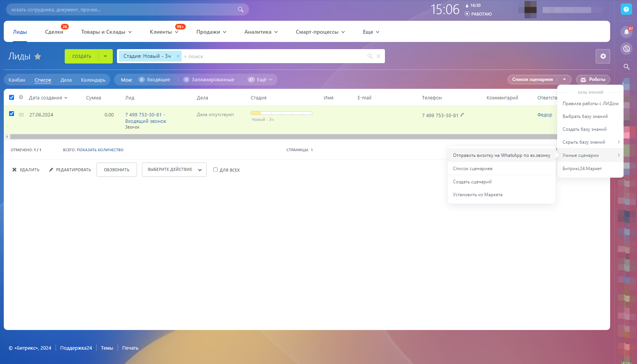Screen dimensions: 637x364
Task: Click the help question mark icon
Action: [x=626, y=9]
